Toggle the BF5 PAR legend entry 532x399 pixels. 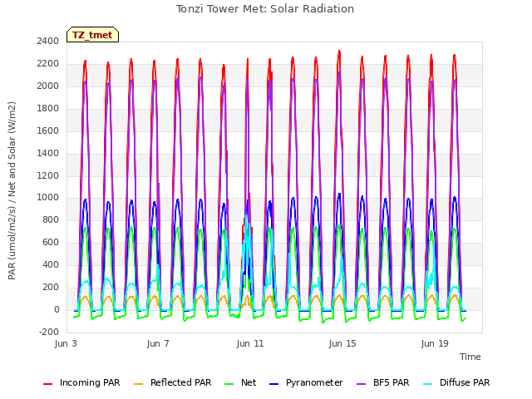pyautogui.click(x=383, y=382)
